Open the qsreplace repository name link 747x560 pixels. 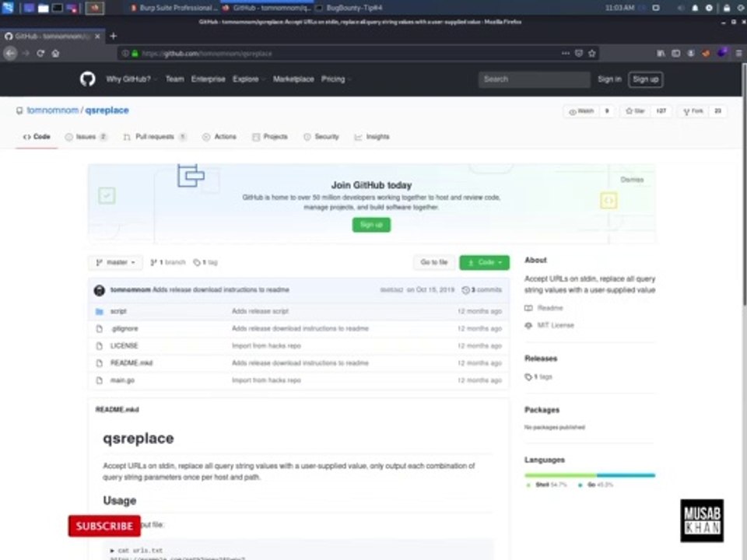[107, 110]
